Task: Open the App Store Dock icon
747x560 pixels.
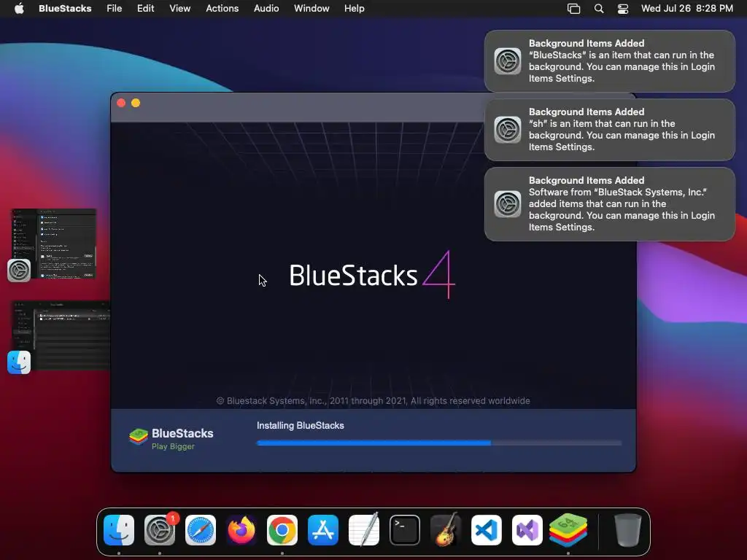Action: point(323,530)
